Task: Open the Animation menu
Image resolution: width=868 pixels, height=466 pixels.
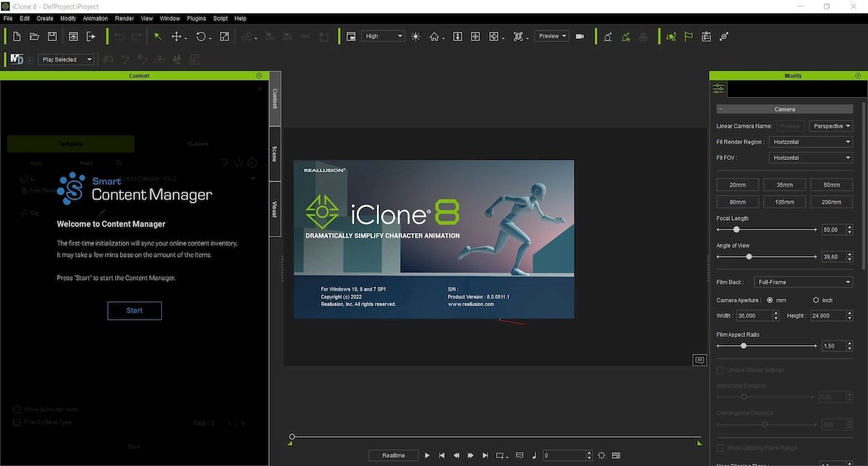Action: [x=95, y=18]
